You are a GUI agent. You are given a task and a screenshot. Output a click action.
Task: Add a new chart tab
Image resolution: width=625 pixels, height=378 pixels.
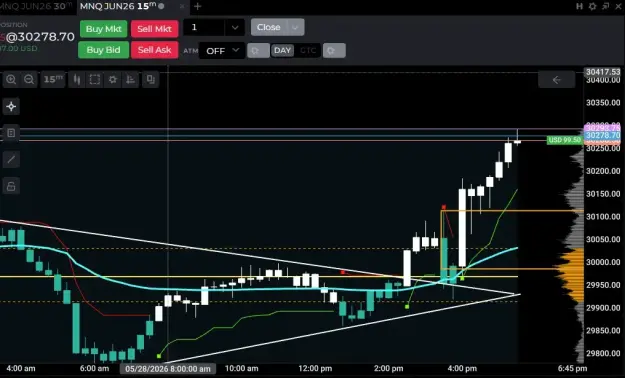tap(197, 6)
